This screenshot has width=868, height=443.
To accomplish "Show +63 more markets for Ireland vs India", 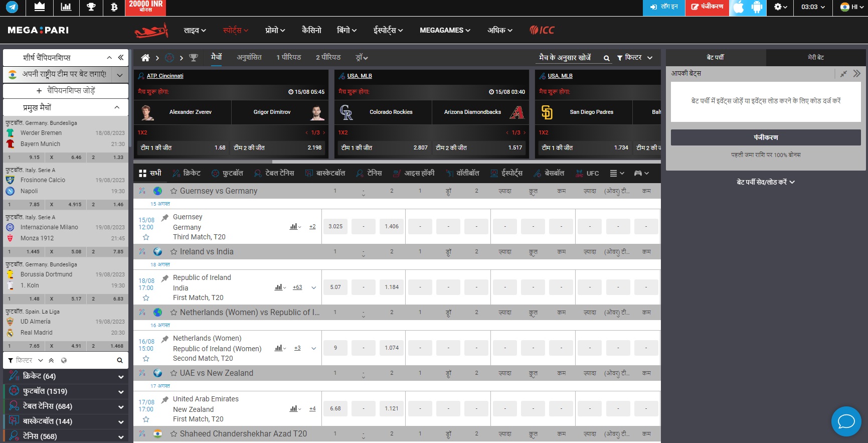I will click(297, 287).
